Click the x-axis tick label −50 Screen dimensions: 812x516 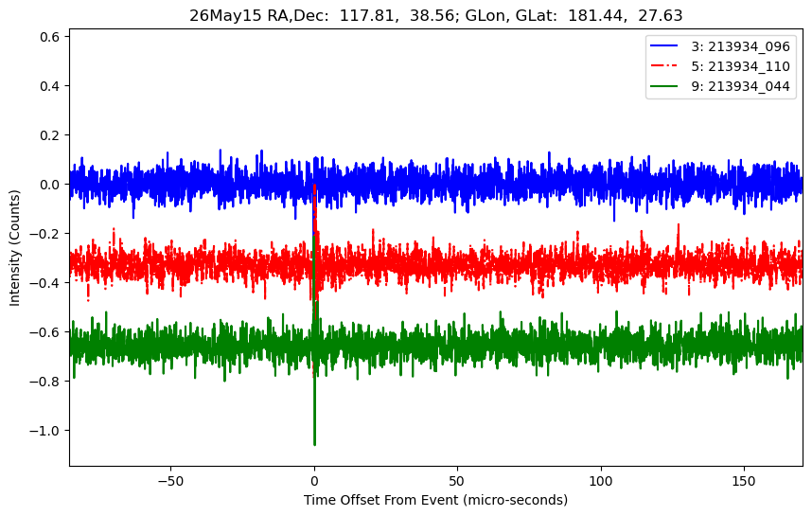tap(171, 481)
